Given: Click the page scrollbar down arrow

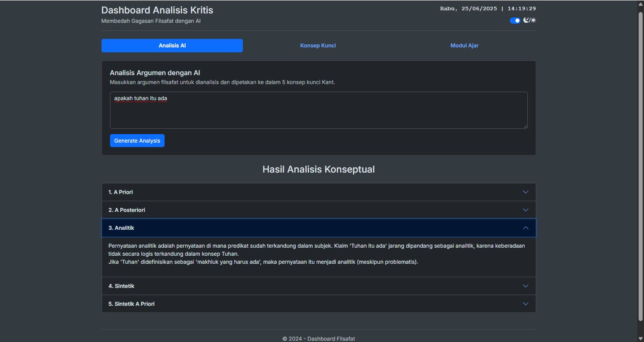Looking at the screenshot, I should click(640, 338).
